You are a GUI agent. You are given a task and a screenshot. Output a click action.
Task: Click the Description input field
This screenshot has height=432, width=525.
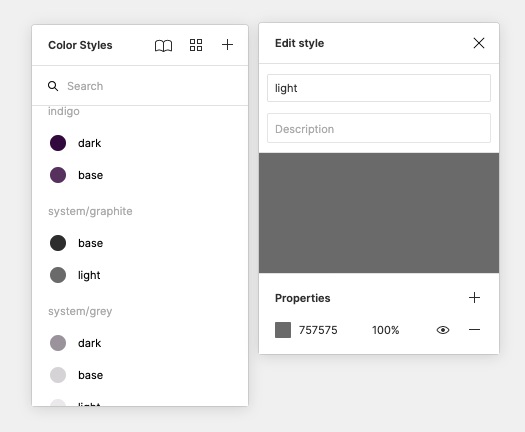[x=379, y=128]
